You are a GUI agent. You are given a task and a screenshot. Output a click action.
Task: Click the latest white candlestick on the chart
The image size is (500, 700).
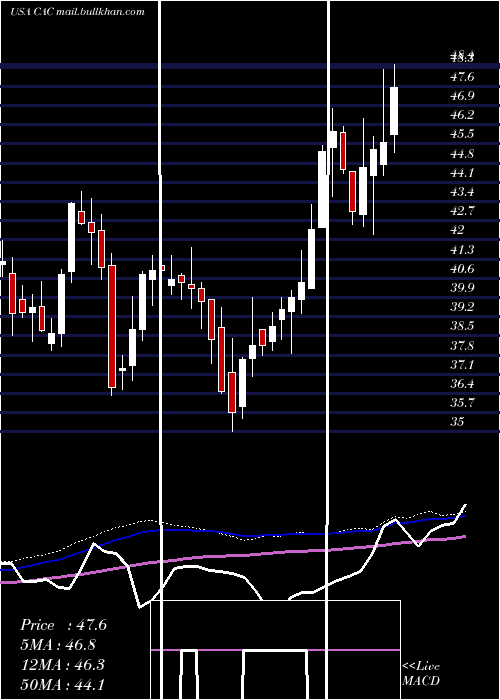coord(394,111)
